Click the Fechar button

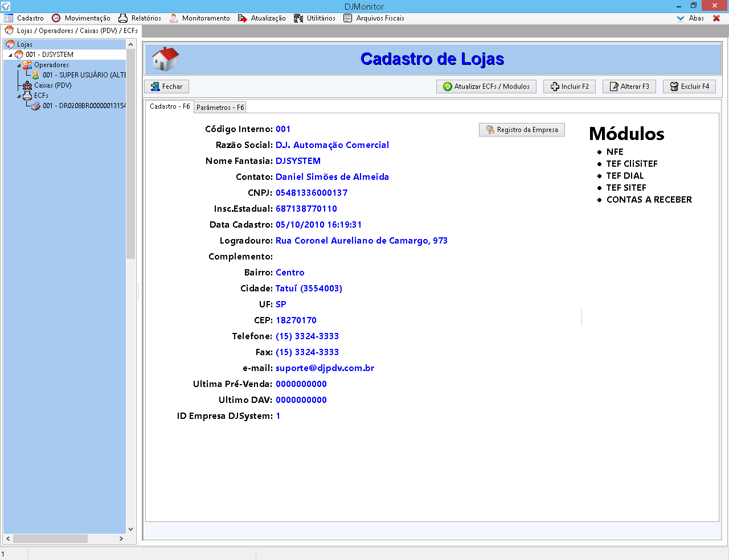(167, 87)
